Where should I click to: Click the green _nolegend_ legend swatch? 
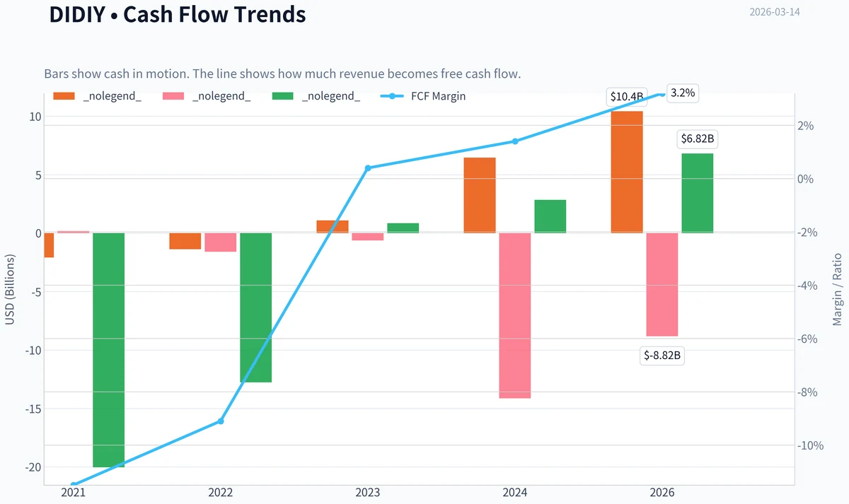[x=282, y=96]
